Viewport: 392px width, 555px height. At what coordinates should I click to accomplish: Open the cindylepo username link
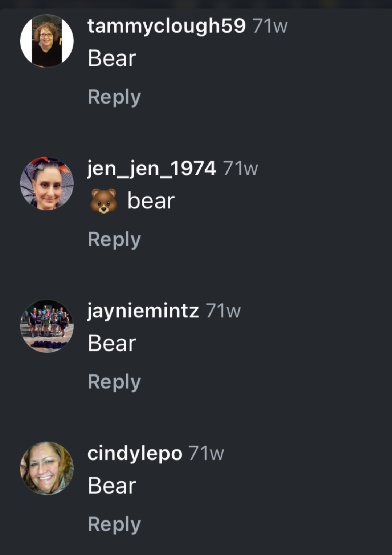(x=135, y=454)
